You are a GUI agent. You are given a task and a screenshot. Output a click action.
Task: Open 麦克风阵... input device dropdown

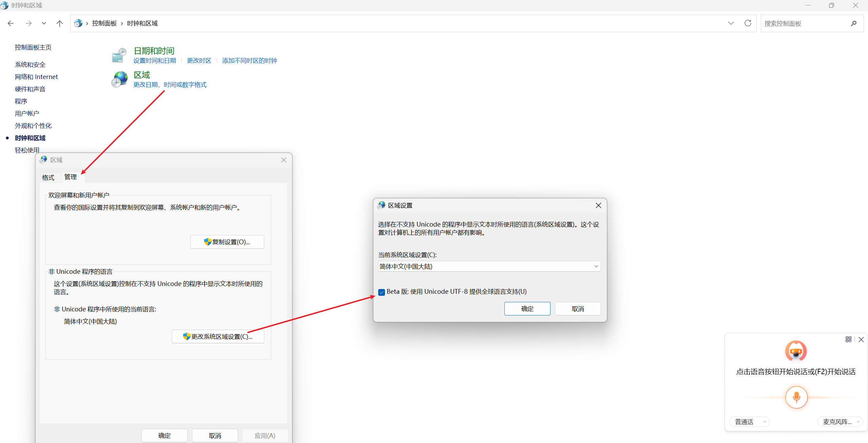(841, 422)
